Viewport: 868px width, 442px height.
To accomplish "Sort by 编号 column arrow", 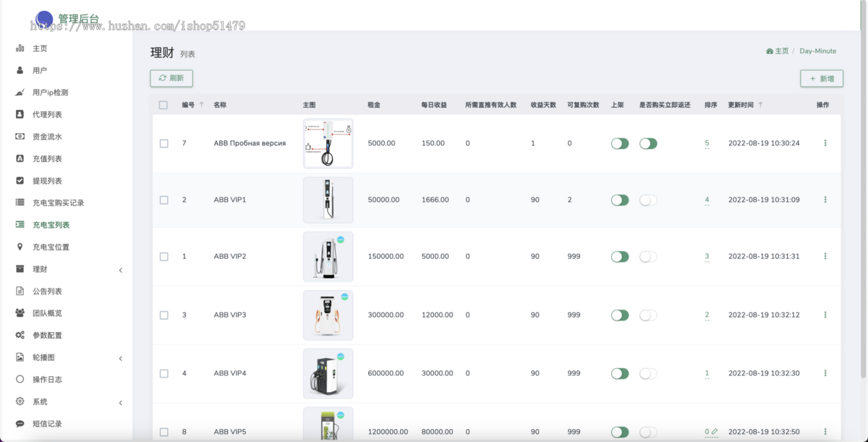I will (x=201, y=105).
